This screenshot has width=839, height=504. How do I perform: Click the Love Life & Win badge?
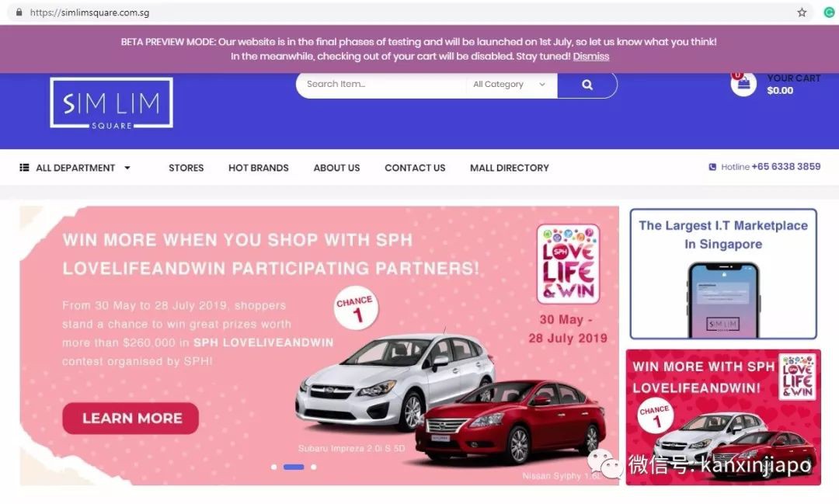(568, 264)
